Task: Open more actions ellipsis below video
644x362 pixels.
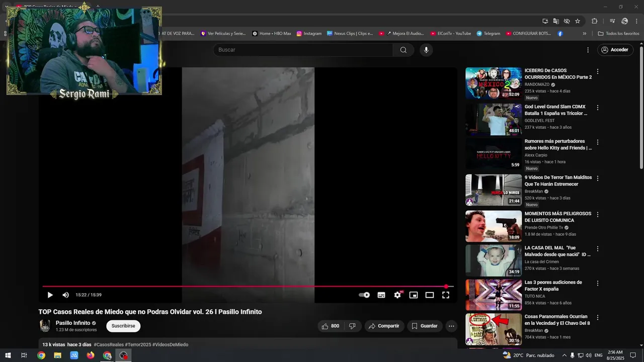Action: pyautogui.click(x=451, y=326)
